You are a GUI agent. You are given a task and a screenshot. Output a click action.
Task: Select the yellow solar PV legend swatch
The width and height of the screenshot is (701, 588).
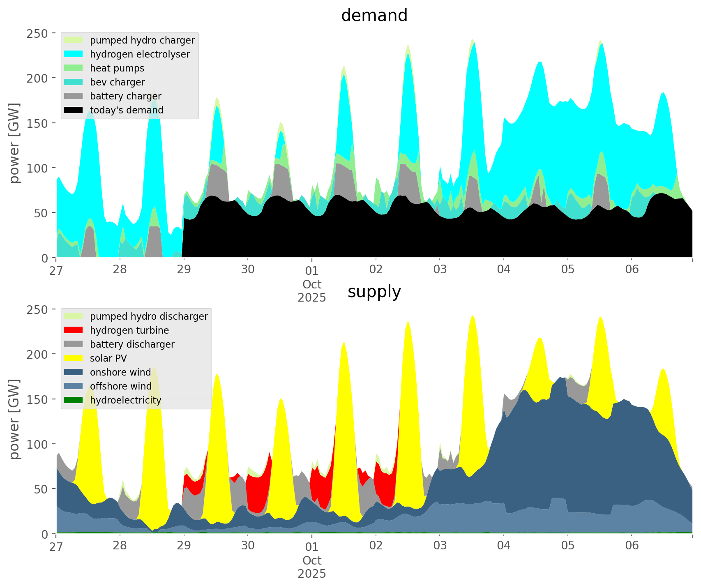coord(74,358)
